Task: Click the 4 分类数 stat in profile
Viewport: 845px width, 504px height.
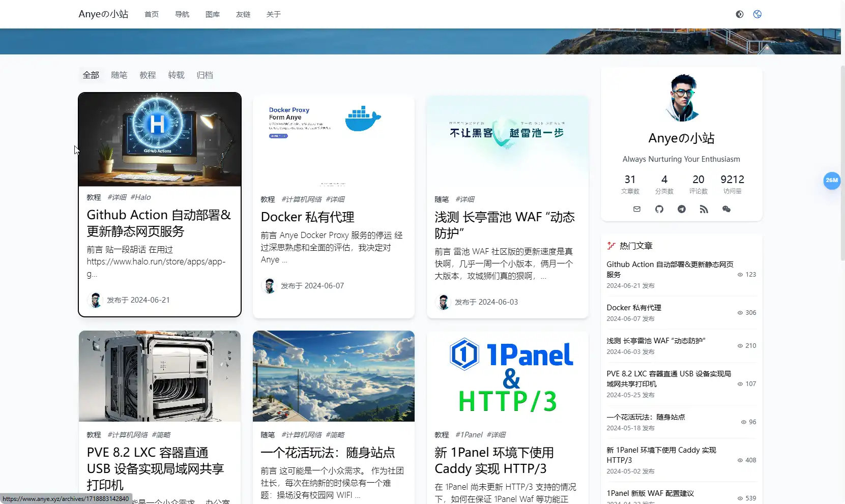Action: point(664,185)
